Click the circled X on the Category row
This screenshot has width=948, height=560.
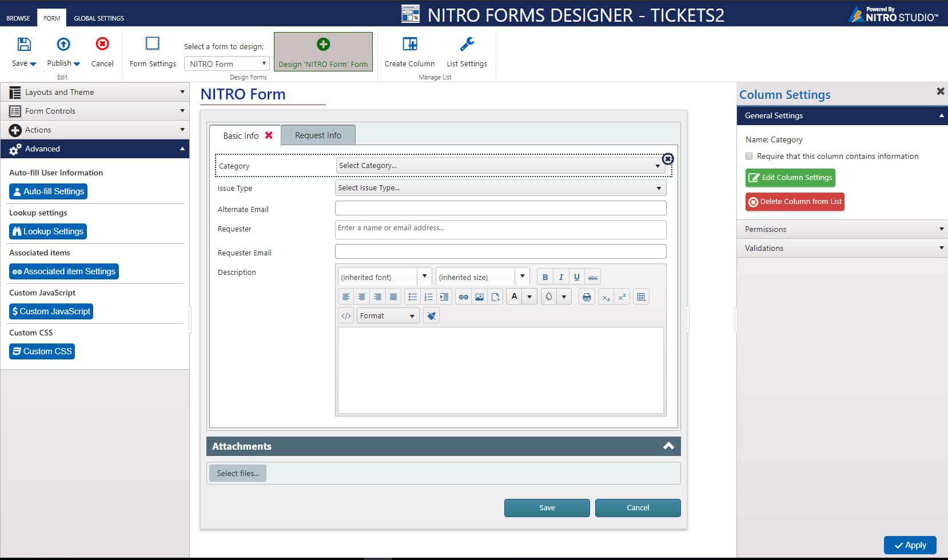668,159
